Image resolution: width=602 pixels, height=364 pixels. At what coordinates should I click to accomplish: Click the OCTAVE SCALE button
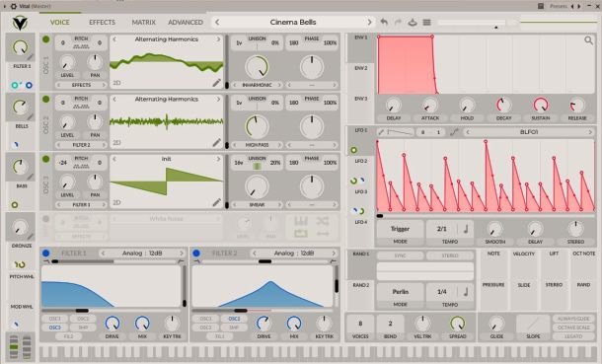[x=573, y=328]
